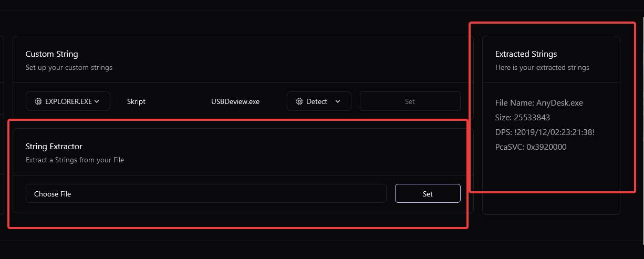Viewport: 644px width, 259px height.
Task: Click the Detect action label
Action: (317, 101)
